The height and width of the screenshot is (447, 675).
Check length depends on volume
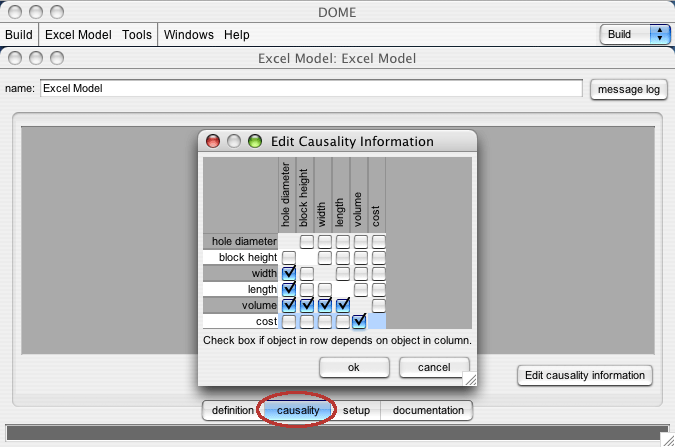point(361,289)
